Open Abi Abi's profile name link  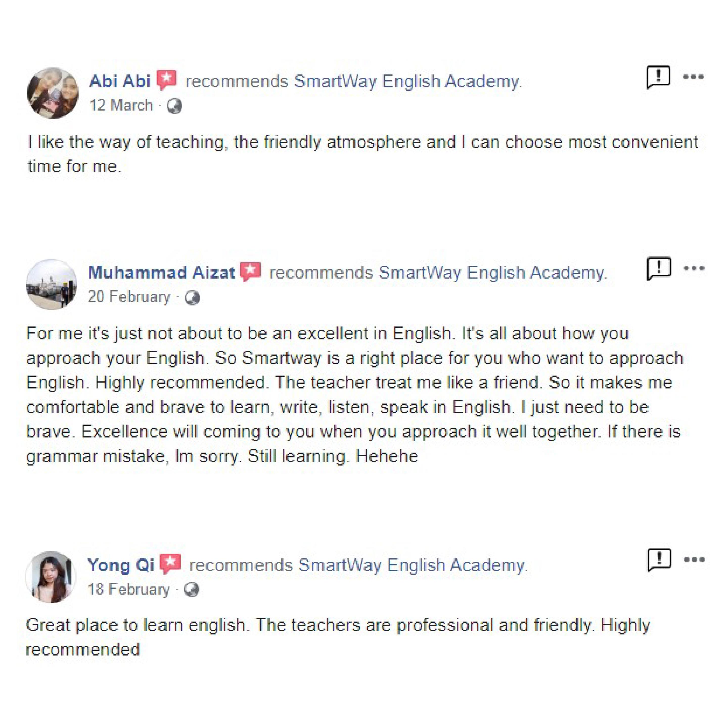pyautogui.click(x=120, y=81)
